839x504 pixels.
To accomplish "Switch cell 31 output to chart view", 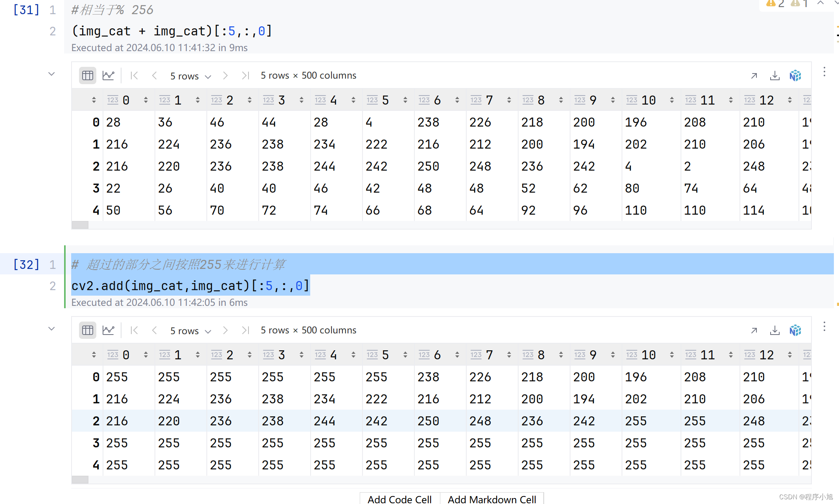I will [x=108, y=75].
